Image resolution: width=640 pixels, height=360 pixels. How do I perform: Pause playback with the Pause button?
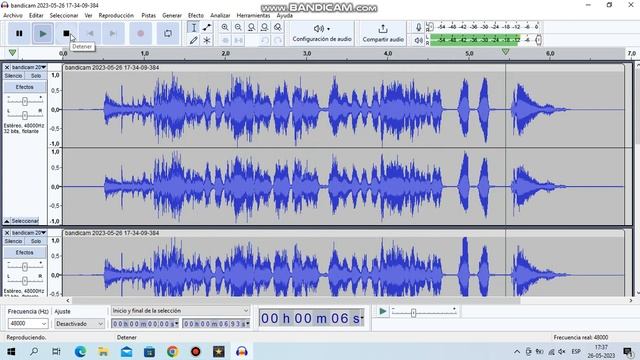click(19, 33)
